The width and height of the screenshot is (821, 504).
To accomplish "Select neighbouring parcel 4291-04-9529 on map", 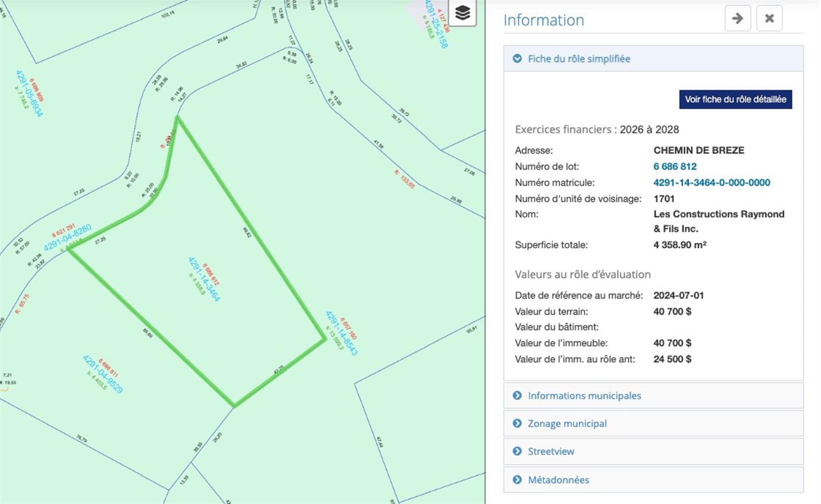I will tap(102, 374).
